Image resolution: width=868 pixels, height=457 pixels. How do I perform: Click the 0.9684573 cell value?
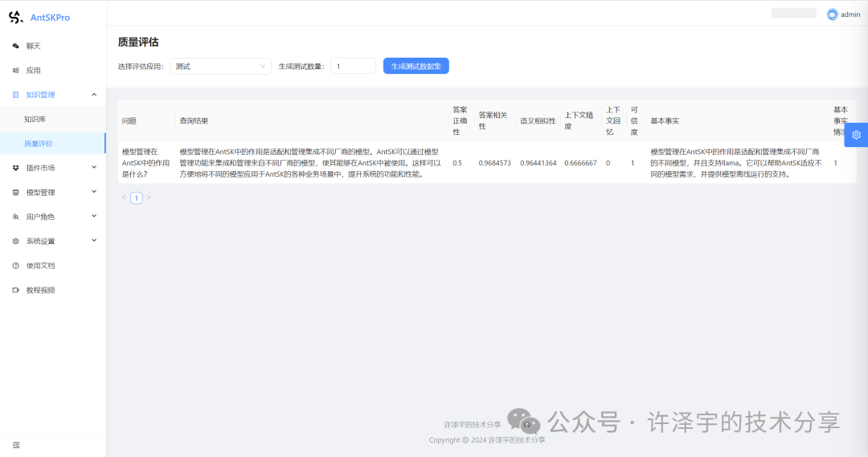[x=494, y=163]
